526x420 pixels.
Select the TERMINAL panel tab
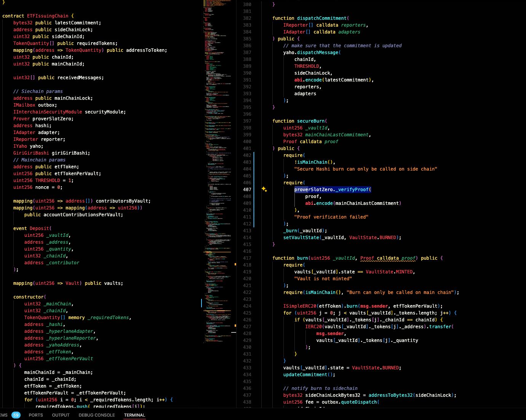pos(134,415)
